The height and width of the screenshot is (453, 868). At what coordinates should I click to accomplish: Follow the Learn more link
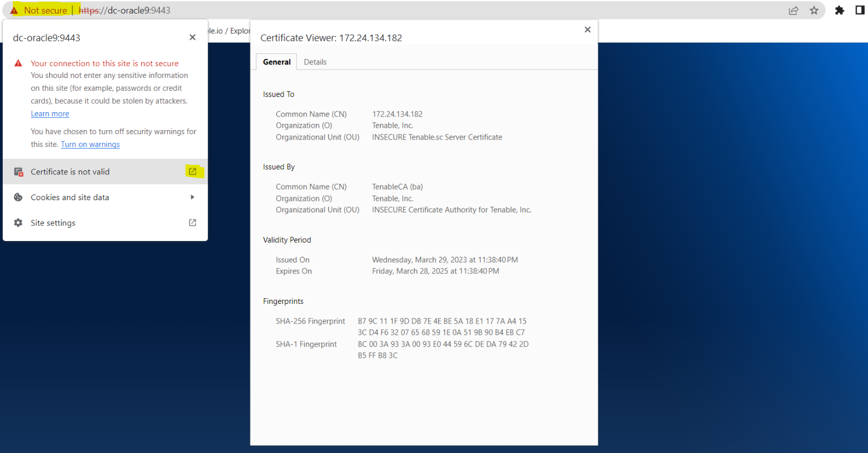(50, 114)
